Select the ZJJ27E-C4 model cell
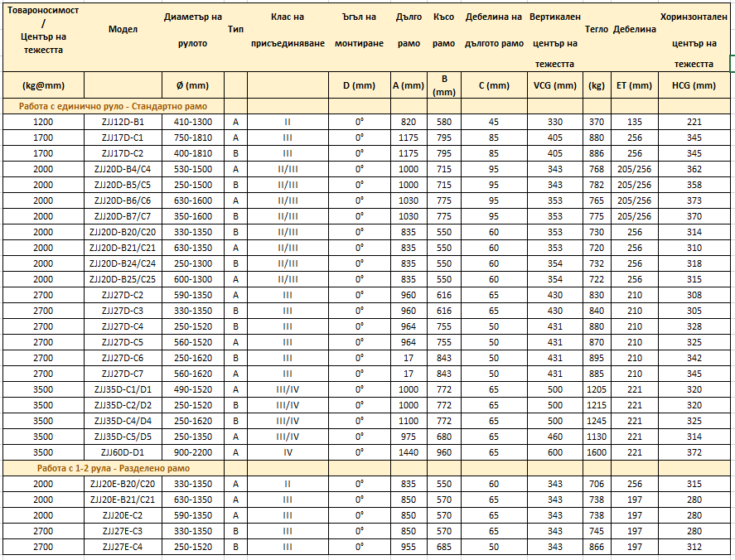Screen dimensions: 735x560 point(123,547)
